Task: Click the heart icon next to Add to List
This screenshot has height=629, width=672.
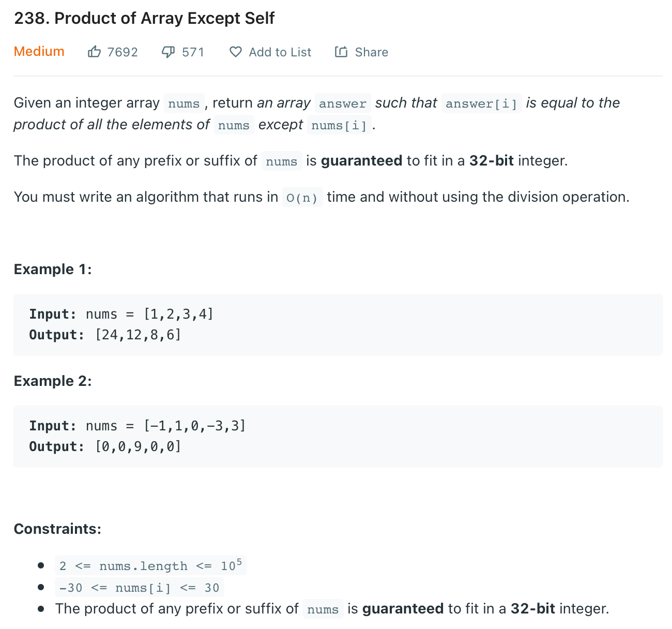Action: 236,51
